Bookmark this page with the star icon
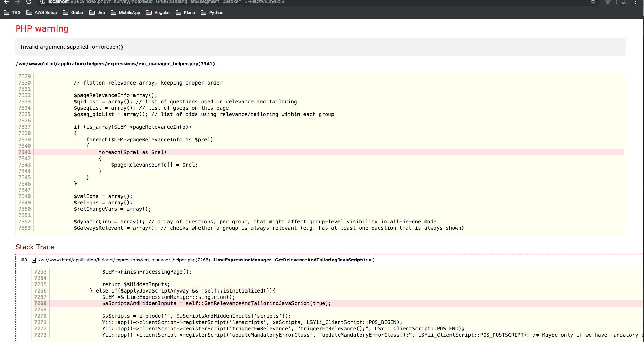The image size is (644, 342). tap(593, 2)
